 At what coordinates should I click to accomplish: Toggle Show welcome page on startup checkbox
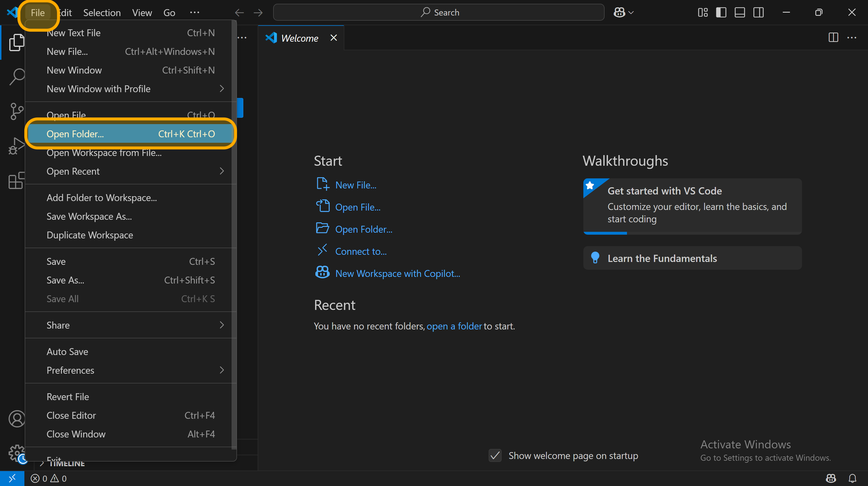pos(495,456)
